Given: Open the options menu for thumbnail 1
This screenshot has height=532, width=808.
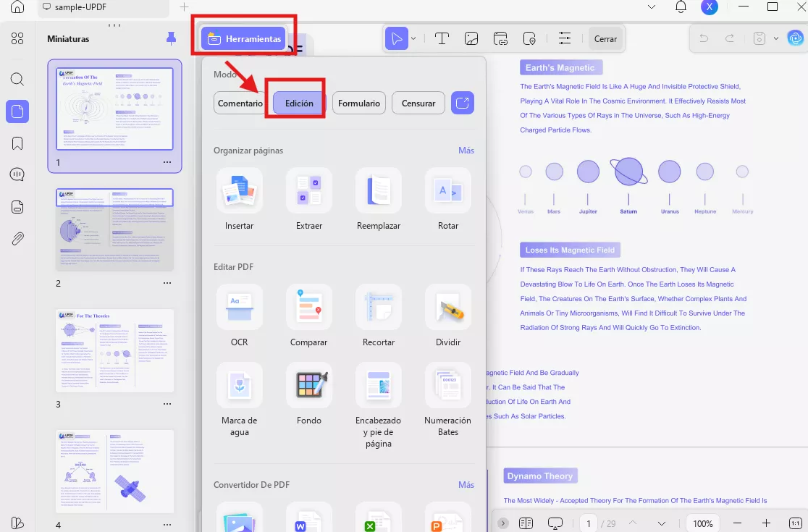Looking at the screenshot, I should click(x=167, y=162).
